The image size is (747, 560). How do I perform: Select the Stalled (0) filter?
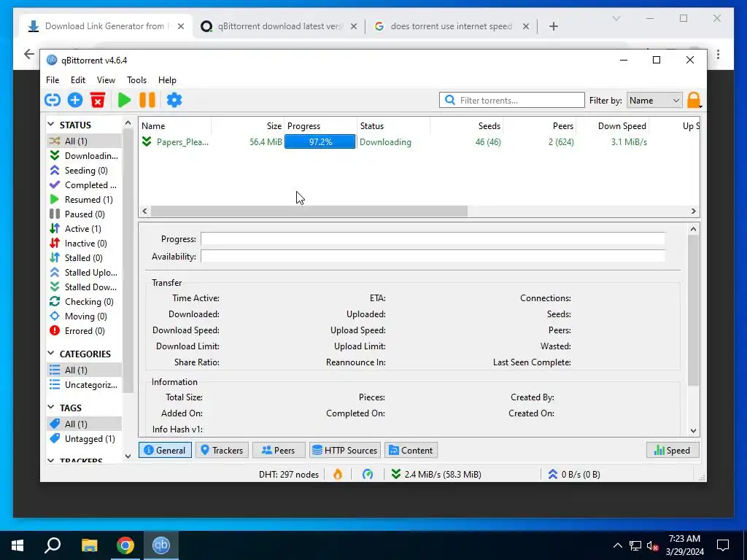[85, 257]
